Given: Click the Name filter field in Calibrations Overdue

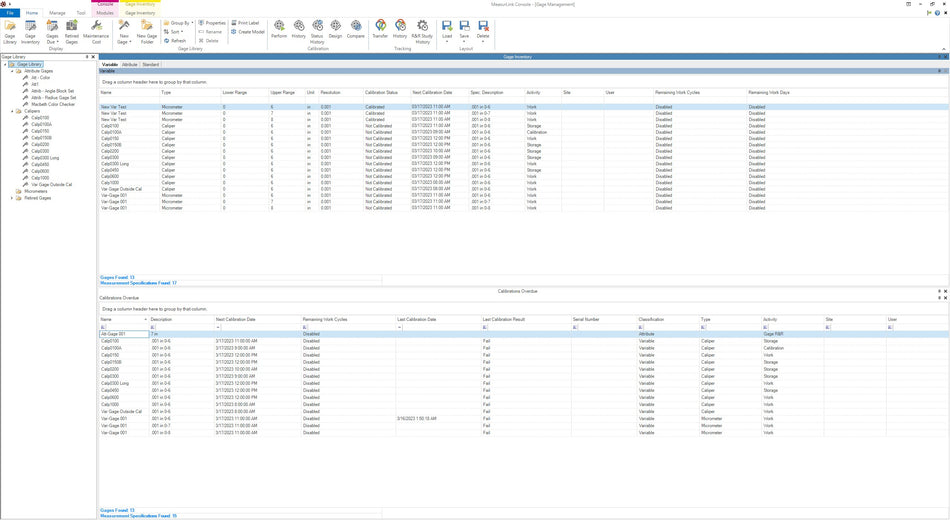Looking at the screenshot, I should tap(127, 327).
